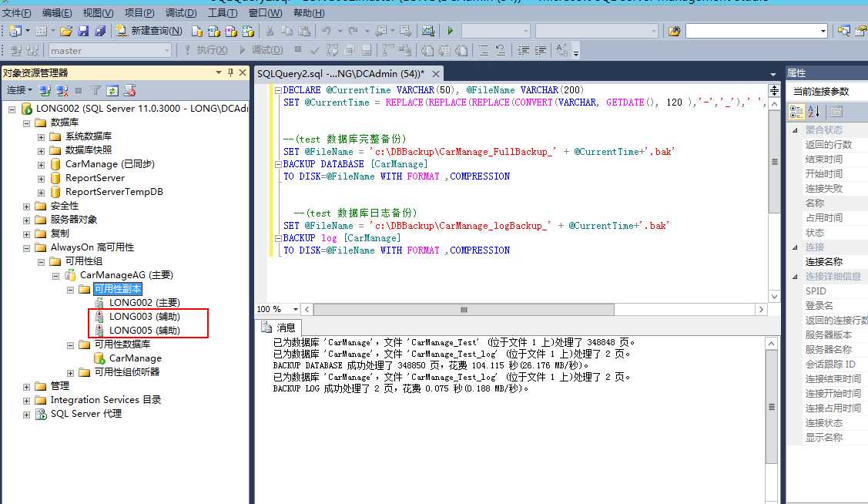Open the 调试(D) menu
The width and height of the screenshot is (868, 504).
(x=181, y=13)
